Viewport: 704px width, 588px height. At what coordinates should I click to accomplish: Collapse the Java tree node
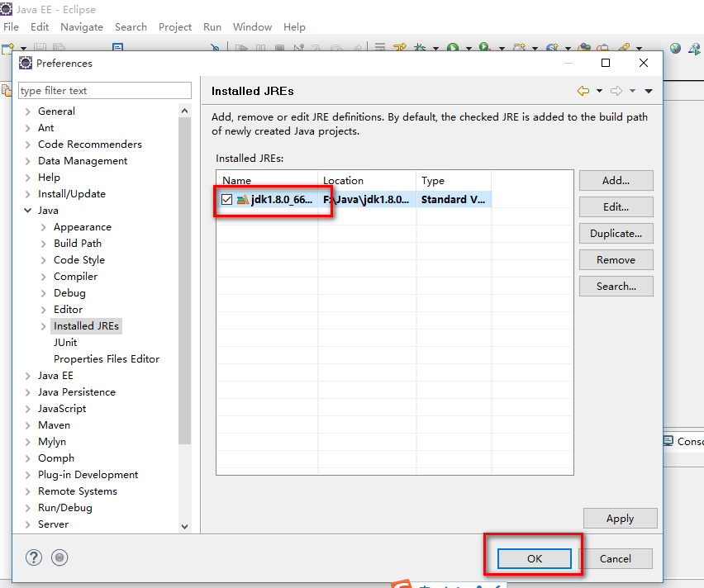click(x=28, y=211)
